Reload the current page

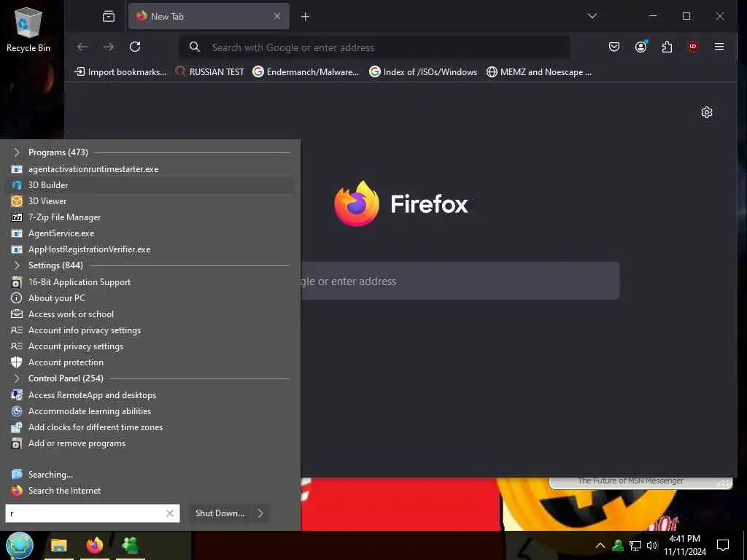pos(135,47)
